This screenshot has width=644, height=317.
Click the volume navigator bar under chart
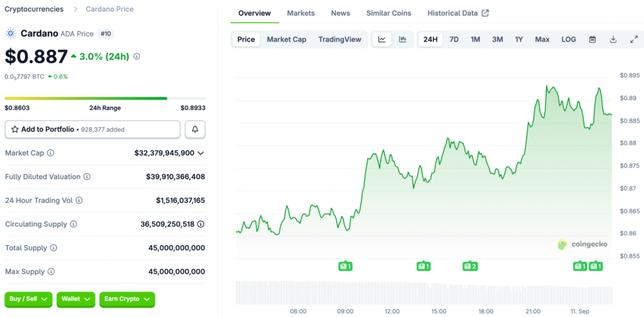pos(424,292)
